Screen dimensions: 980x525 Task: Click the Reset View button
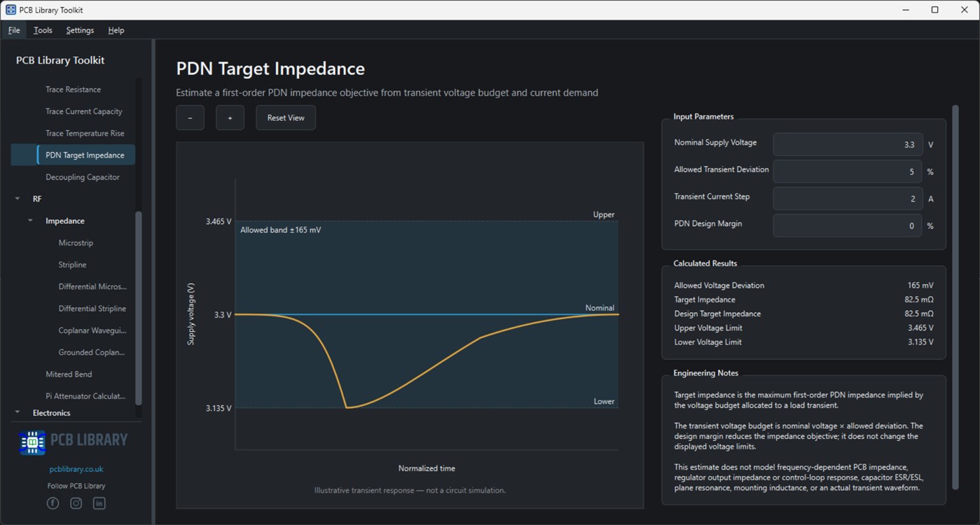point(286,118)
